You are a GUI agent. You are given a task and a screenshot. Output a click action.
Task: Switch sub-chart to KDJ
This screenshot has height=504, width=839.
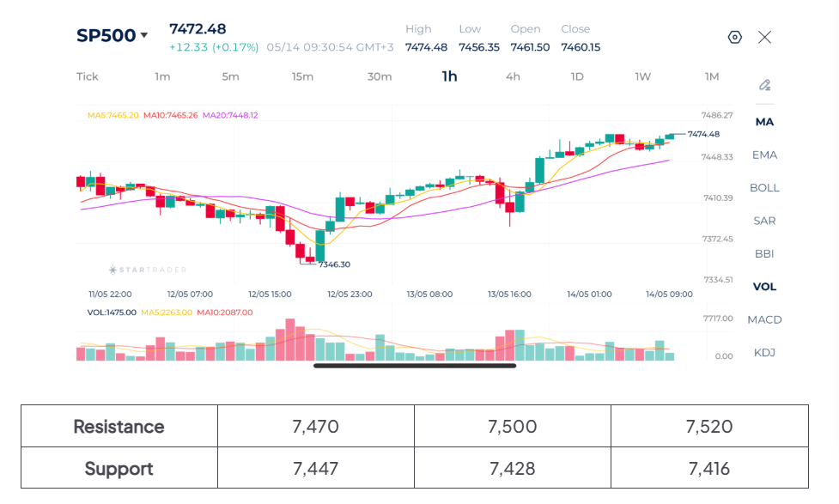tap(764, 353)
